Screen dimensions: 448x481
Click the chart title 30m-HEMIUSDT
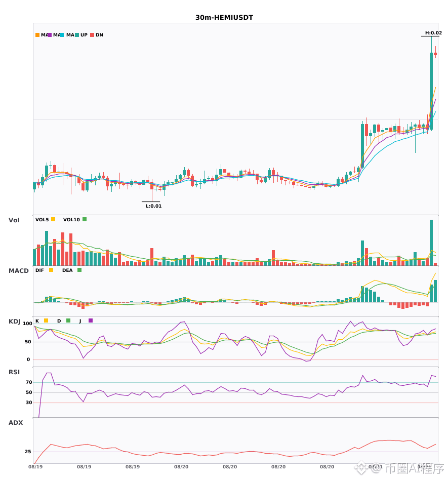tap(224, 18)
